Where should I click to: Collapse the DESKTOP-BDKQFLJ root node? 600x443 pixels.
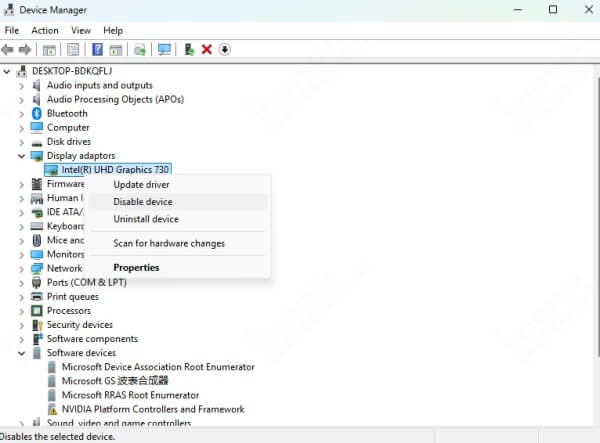point(7,71)
